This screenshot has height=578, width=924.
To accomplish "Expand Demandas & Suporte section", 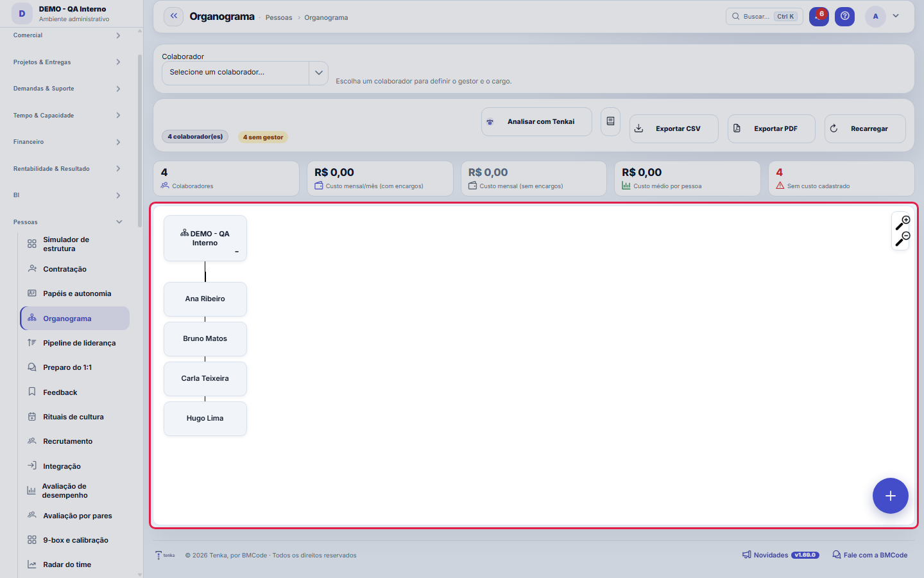I will tap(67, 89).
